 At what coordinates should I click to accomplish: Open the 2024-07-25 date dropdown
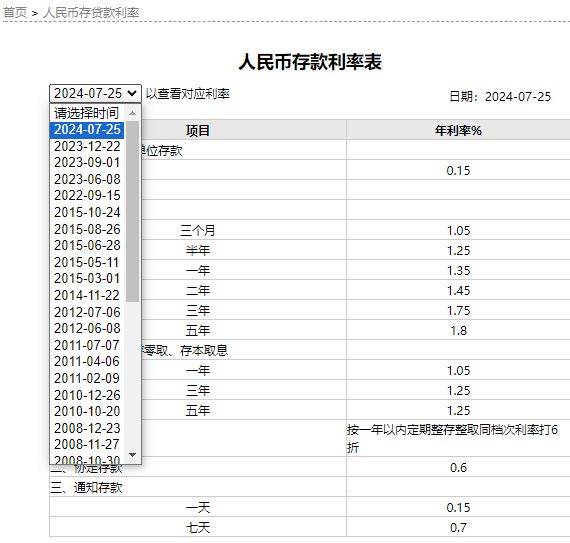point(95,93)
